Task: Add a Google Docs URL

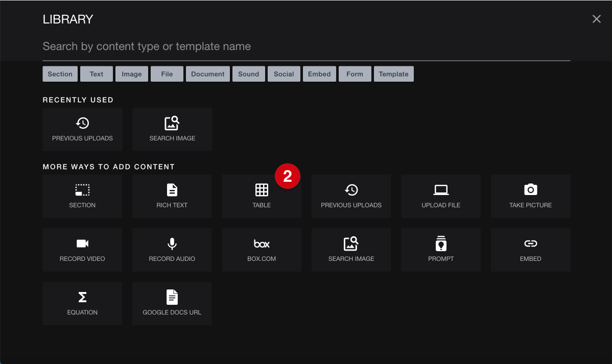Action: click(x=172, y=304)
